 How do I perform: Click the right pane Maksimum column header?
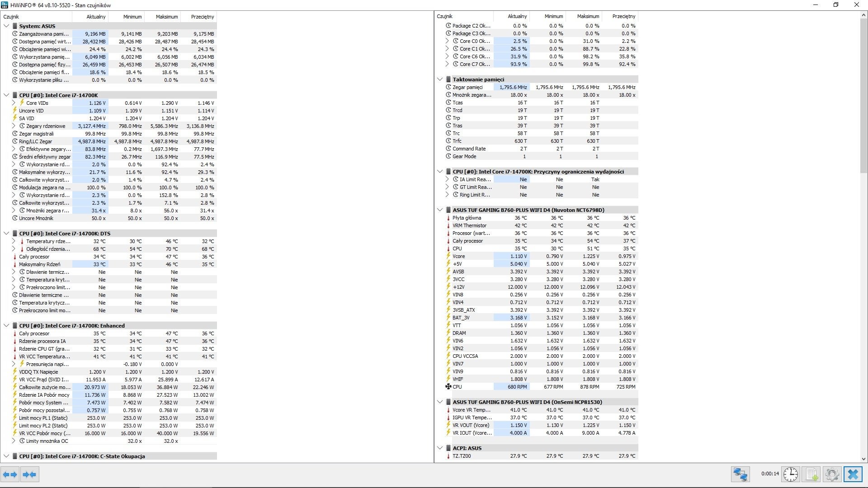coord(584,16)
